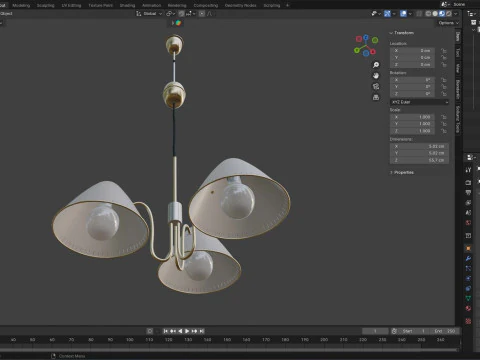
Task: Switch to wireframe viewport shading
Action: (428, 14)
